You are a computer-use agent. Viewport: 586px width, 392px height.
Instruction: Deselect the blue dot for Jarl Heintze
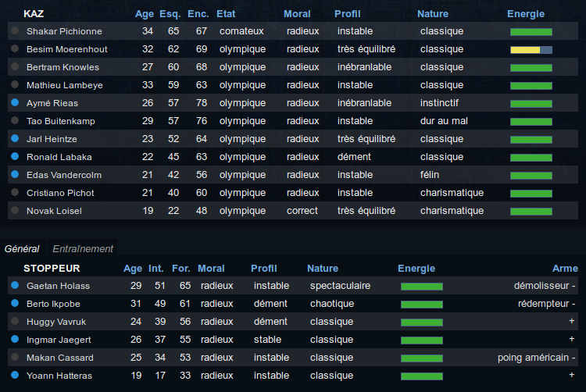point(15,138)
